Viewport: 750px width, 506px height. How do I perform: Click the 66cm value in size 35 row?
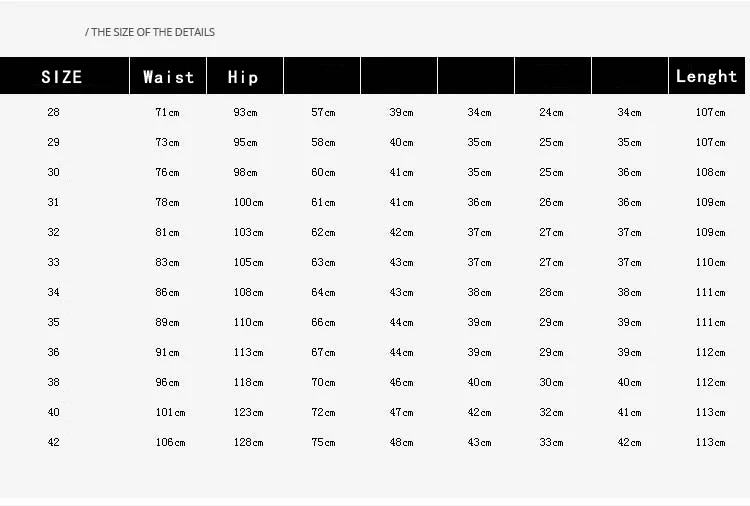tap(323, 322)
